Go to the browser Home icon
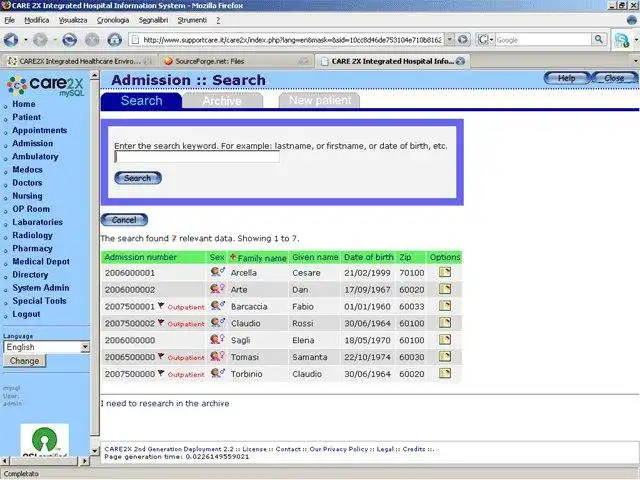The width and height of the screenshot is (640, 480). [x=115, y=40]
